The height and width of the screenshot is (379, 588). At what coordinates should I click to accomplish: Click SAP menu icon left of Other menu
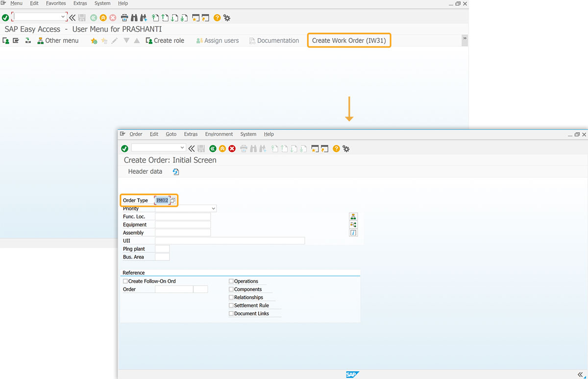[x=41, y=41]
